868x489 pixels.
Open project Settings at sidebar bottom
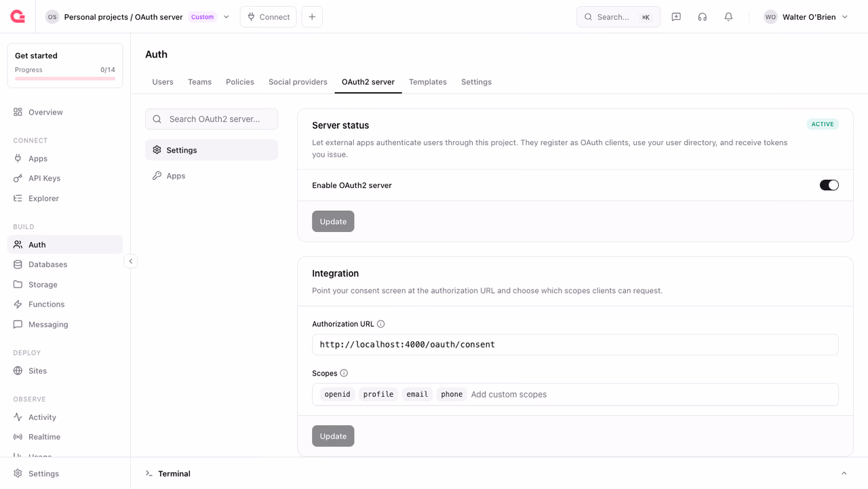[65, 473]
